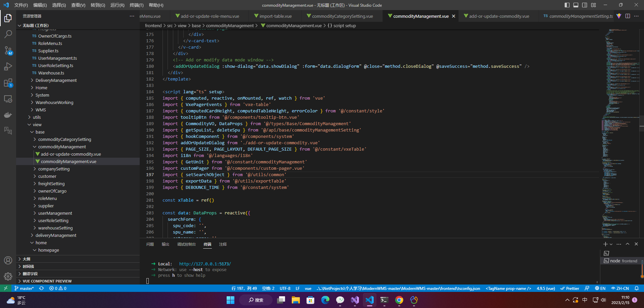The image size is (644, 308).
Task: Open Google Chrome from Windows taskbar
Action: click(x=399, y=300)
